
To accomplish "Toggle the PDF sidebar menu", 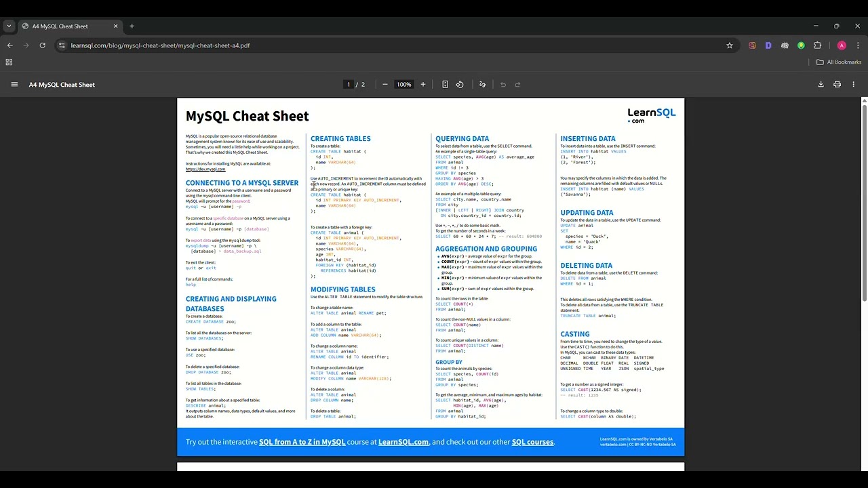I will click(14, 85).
